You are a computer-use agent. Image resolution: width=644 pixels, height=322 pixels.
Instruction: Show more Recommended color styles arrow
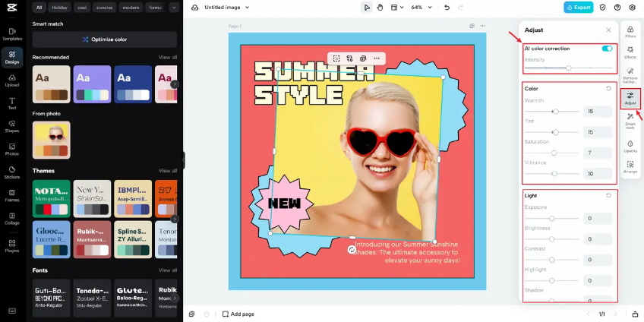175,84
